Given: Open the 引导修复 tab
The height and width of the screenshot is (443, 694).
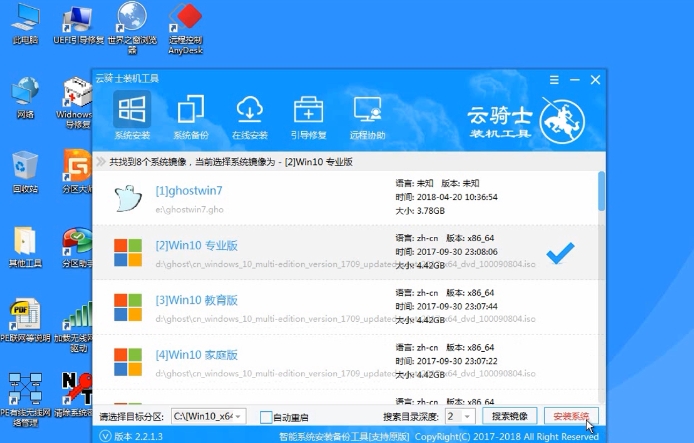Looking at the screenshot, I should click(308, 117).
